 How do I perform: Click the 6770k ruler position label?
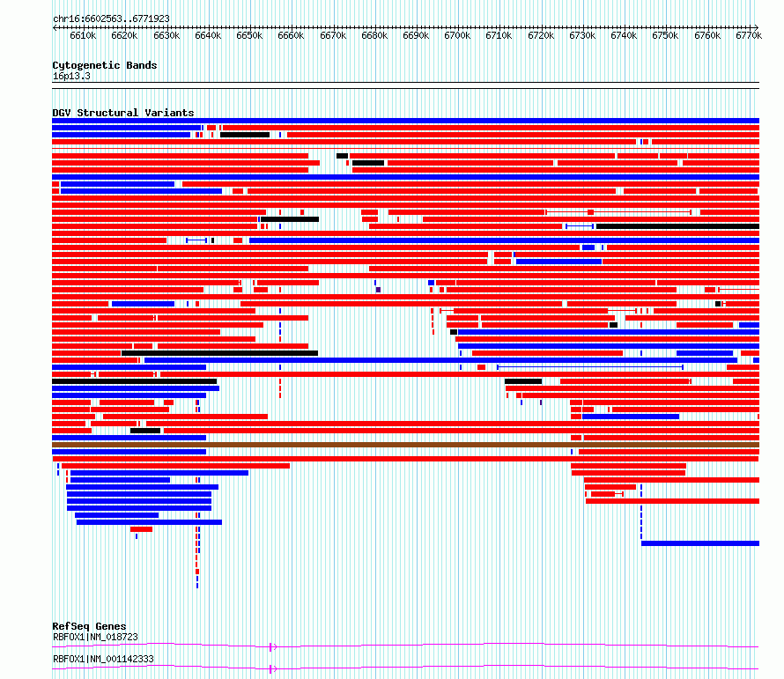749,35
